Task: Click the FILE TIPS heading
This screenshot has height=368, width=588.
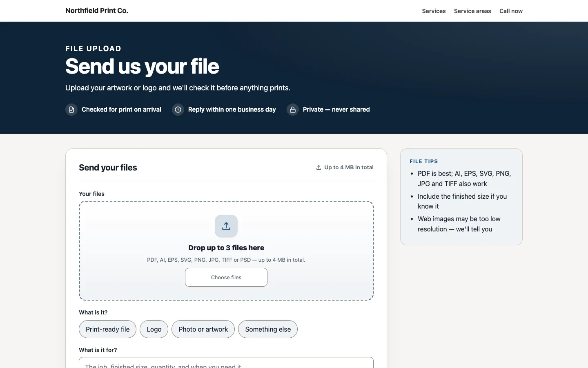Action: (x=424, y=162)
